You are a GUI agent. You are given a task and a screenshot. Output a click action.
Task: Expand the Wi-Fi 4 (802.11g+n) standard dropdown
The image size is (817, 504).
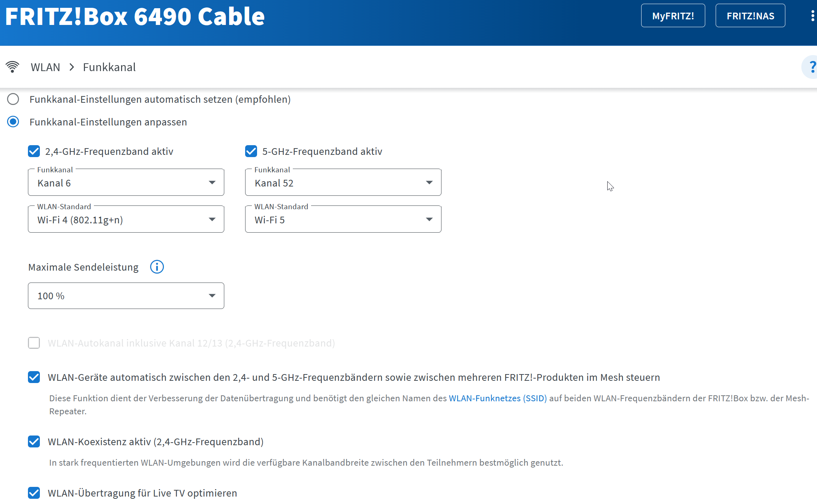(x=126, y=220)
